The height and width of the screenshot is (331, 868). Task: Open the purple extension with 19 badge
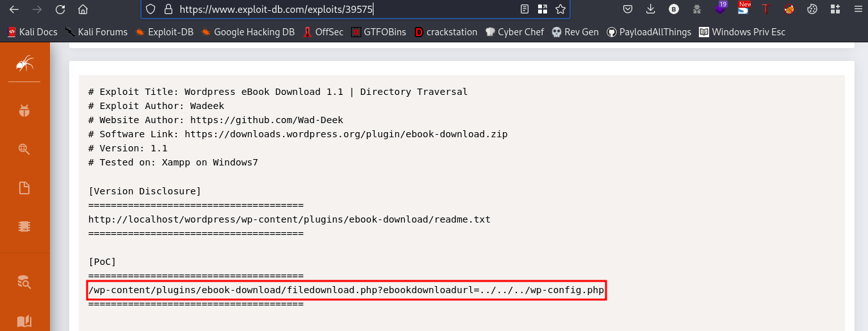pos(720,8)
